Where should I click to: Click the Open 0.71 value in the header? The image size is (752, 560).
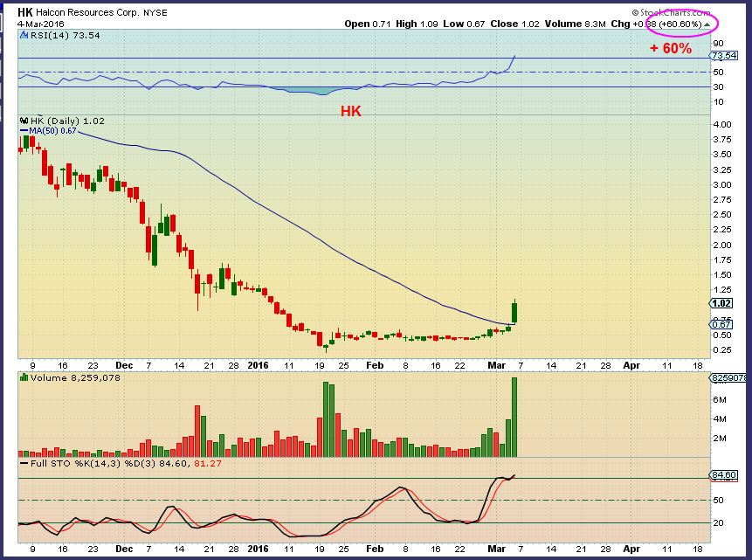pos(367,24)
